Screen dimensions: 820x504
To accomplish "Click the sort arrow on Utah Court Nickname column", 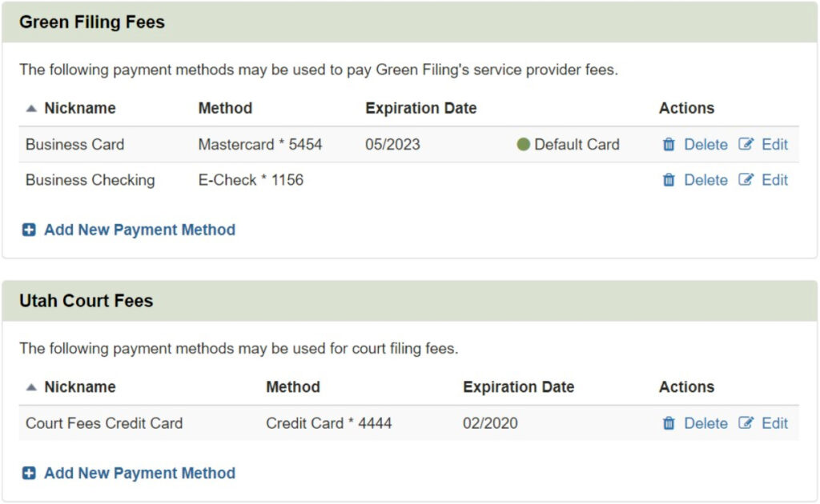I will (30, 386).
